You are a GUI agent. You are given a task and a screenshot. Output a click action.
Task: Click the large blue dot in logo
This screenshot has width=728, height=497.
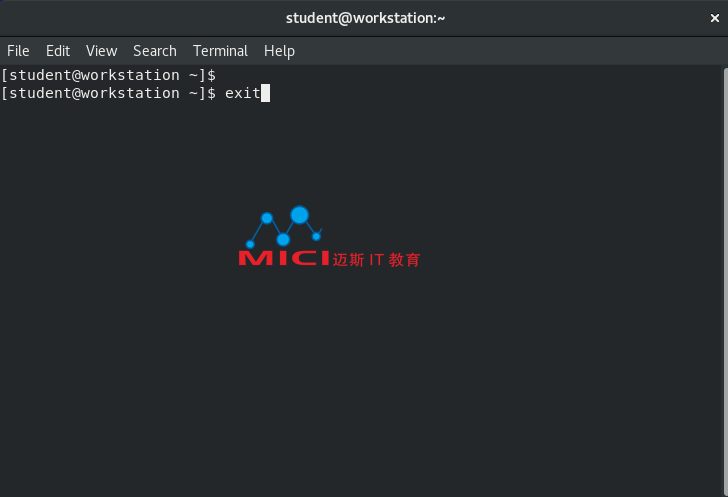tap(299, 215)
